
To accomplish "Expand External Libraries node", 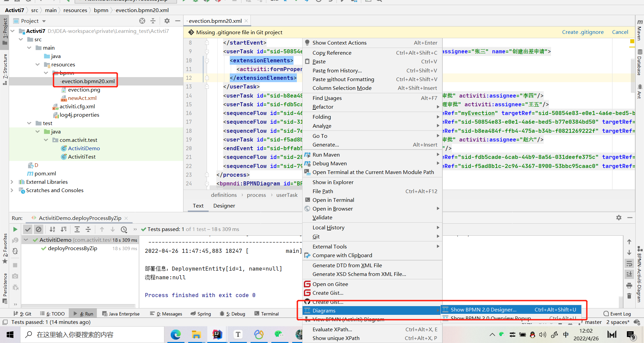I will 12,182.
